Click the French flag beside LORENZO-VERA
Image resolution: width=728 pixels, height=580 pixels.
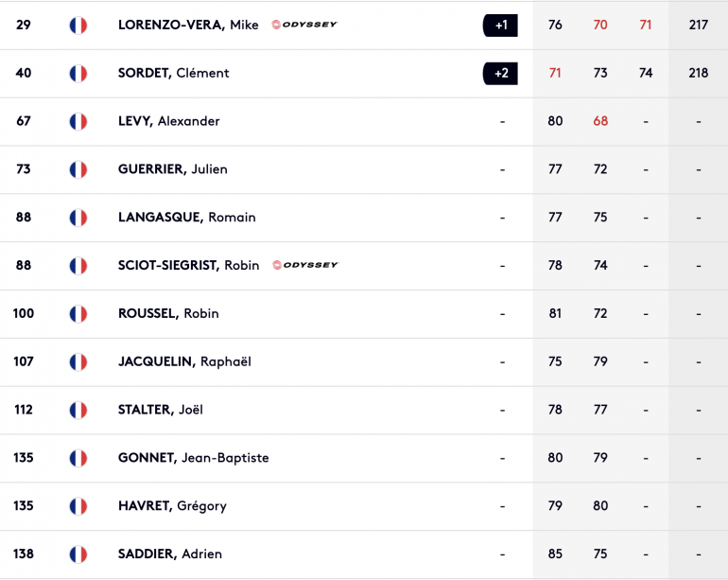coord(78,26)
